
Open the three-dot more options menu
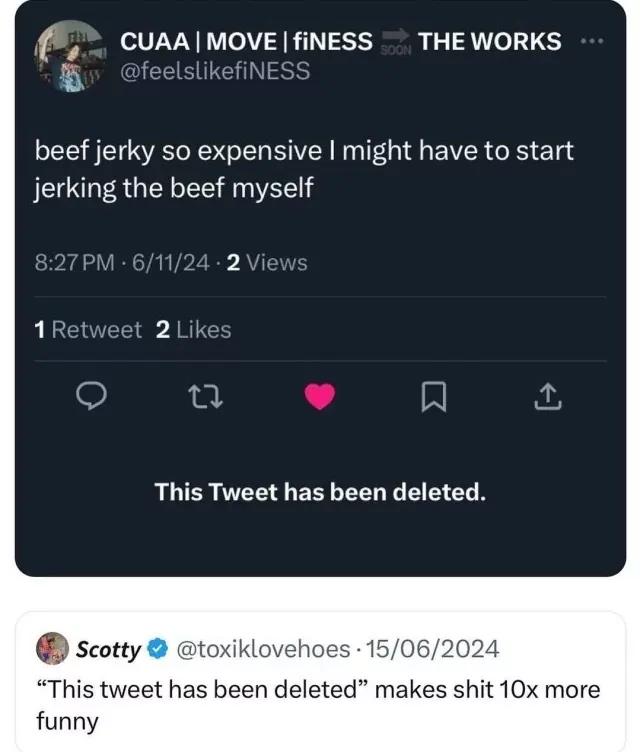pos(592,42)
